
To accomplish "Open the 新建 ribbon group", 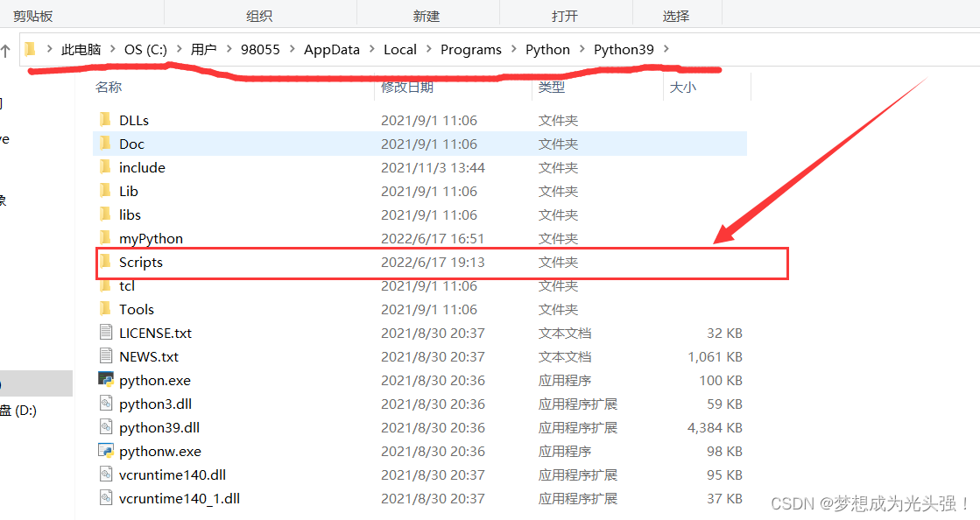I will click(x=427, y=16).
